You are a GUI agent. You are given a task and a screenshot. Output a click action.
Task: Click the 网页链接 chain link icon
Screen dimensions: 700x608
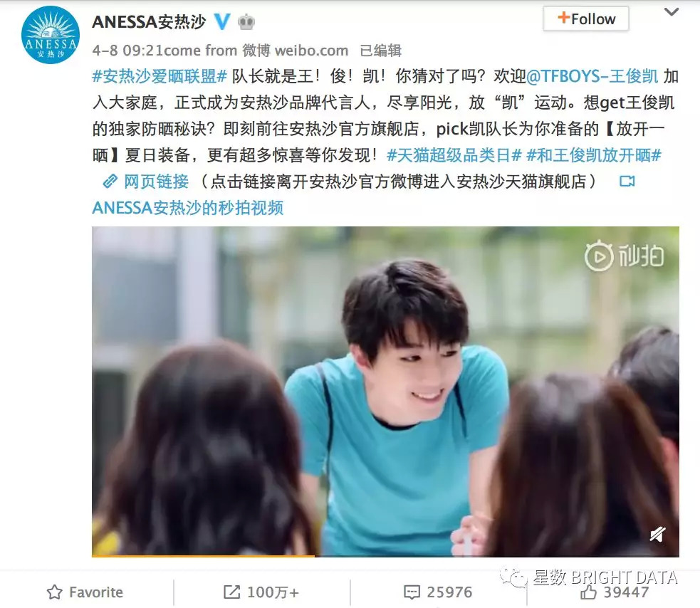pos(110,182)
